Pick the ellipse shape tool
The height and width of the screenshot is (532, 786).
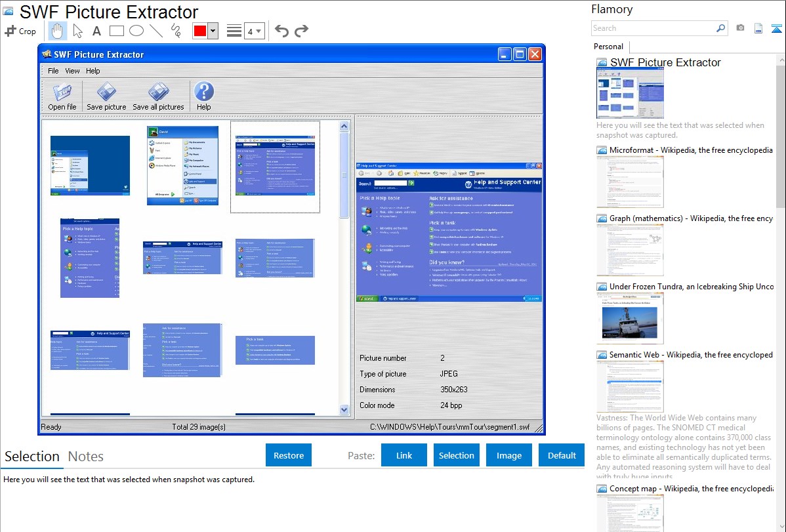[x=136, y=31]
